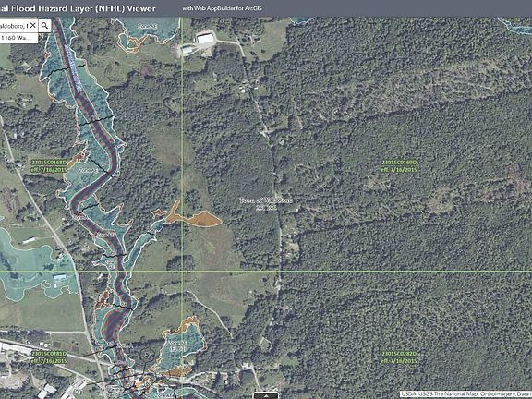Click the NFHL Viewer title text

coord(78,8)
